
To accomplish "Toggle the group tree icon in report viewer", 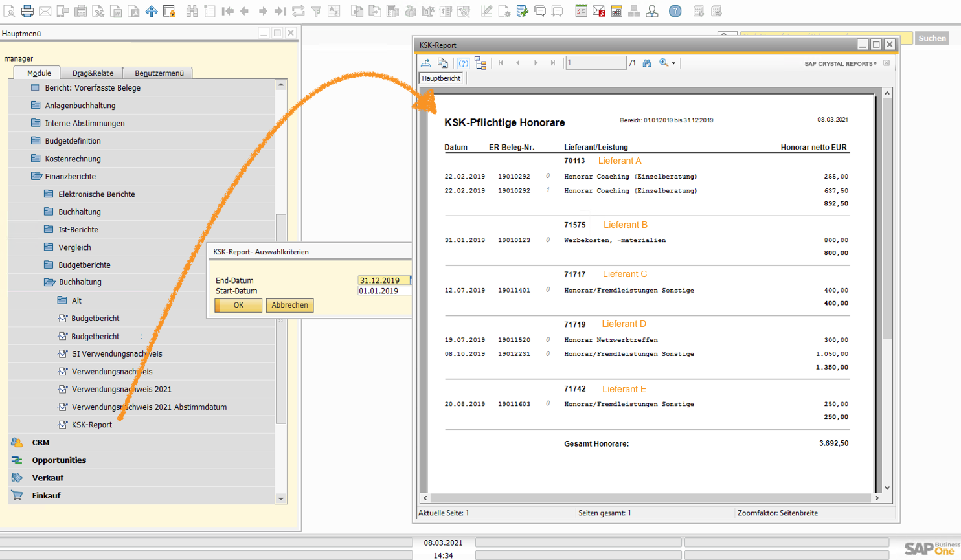I will (480, 63).
